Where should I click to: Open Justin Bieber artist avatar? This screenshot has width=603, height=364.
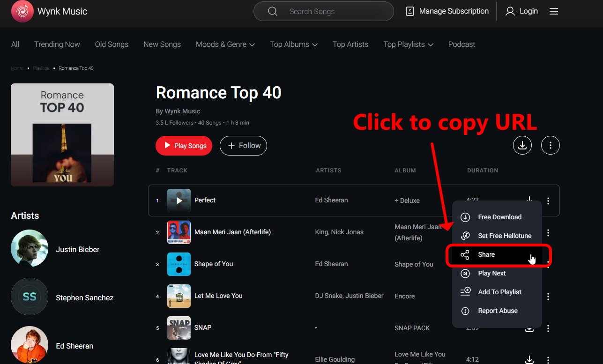coord(30,248)
